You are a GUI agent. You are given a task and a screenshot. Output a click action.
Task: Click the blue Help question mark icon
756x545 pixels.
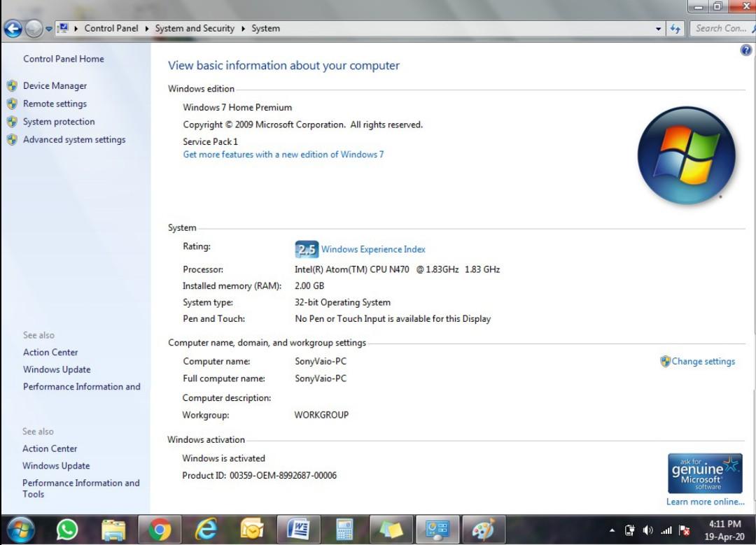745,50
